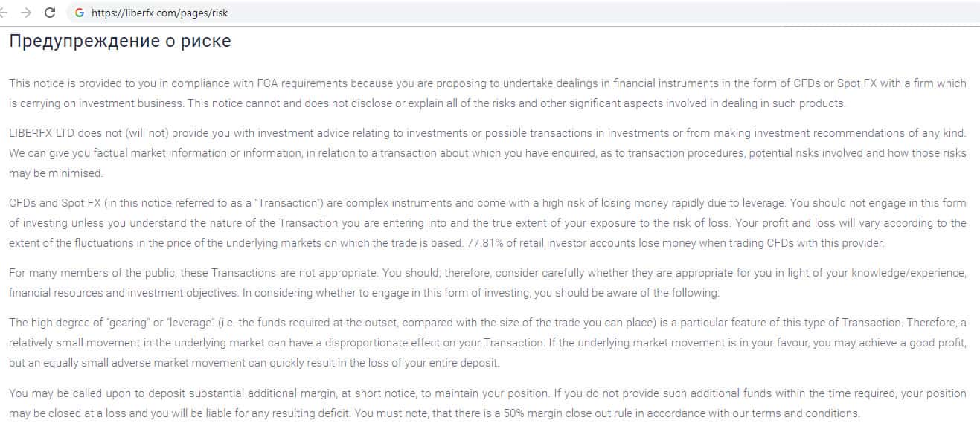
Task: Reload the current page
Action: (50, 13)
